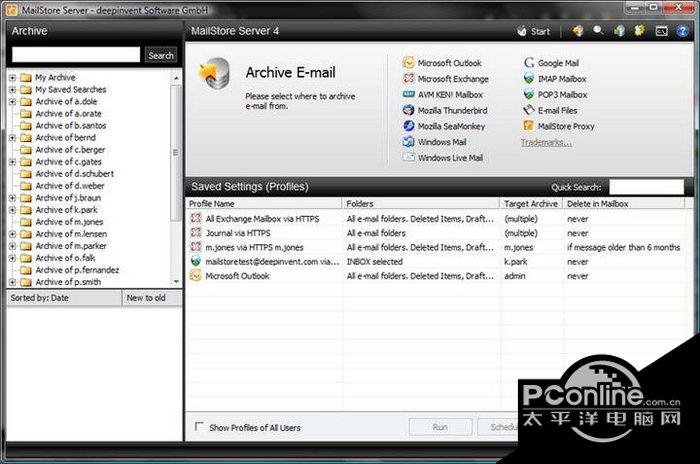Select AVM KEN! Mailbox source

click(442, 95)
